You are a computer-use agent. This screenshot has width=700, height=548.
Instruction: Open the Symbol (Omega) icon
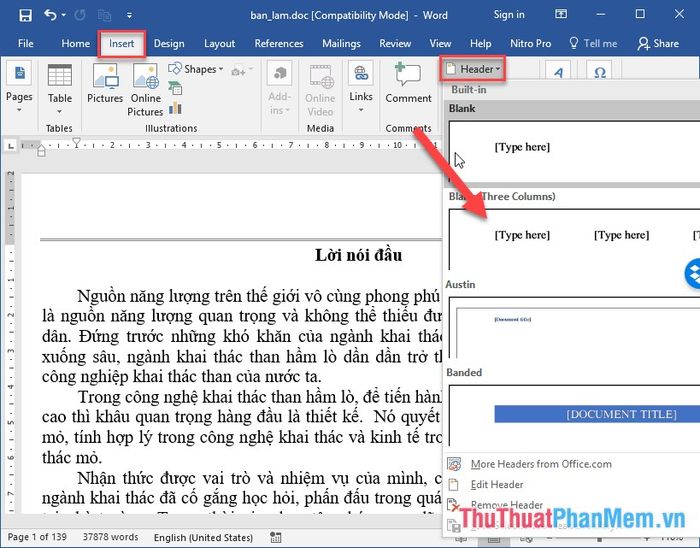tap(599, 73)
